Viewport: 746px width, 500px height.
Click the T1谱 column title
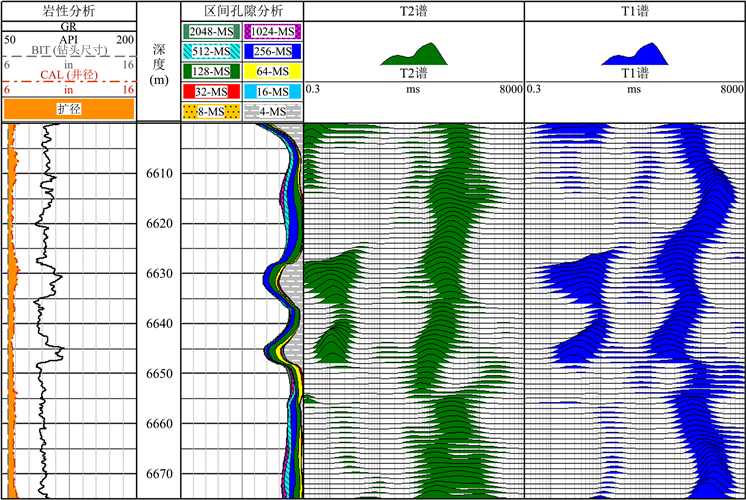(634, 10)
